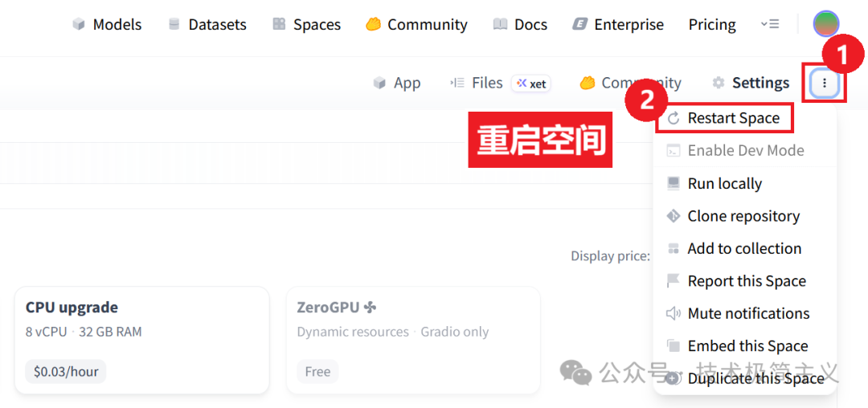Image resolution: width=868 pixels, height=408 pixels.
Task: Click the Datasets database icon
Action: (x=174, y=25)
